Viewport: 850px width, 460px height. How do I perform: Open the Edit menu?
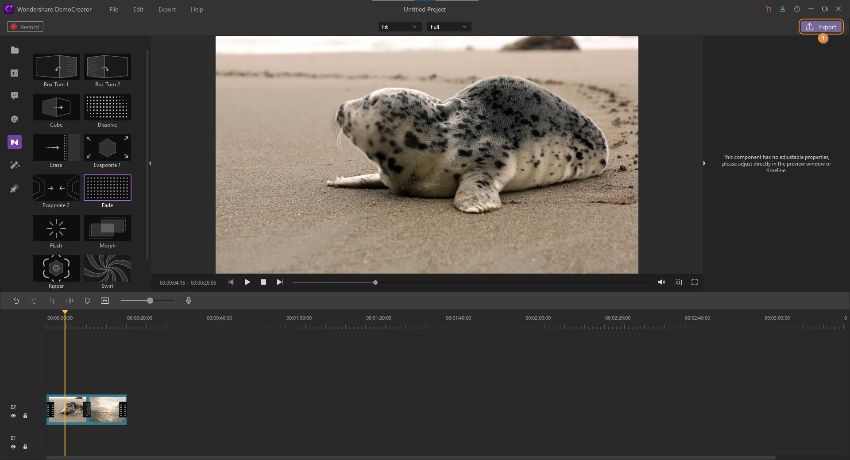138,9
